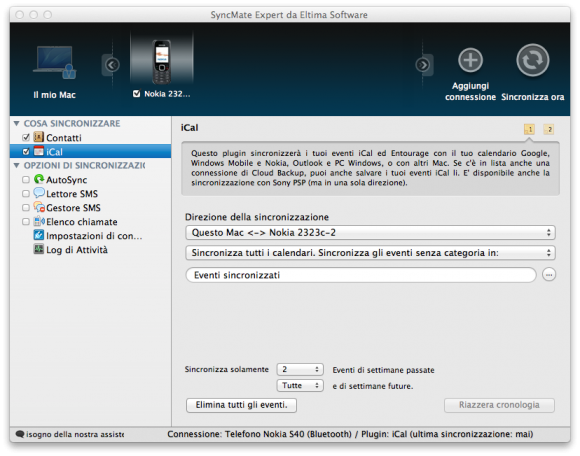
Task: Click the Impostazioni di con... icon
Action: pos(39,235)
